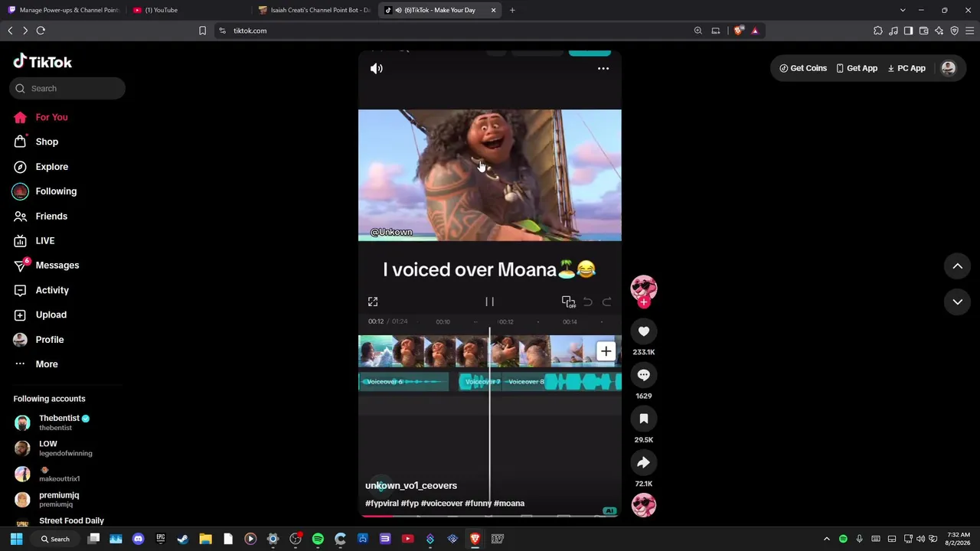Open the Activity notifications

(52, 290)
